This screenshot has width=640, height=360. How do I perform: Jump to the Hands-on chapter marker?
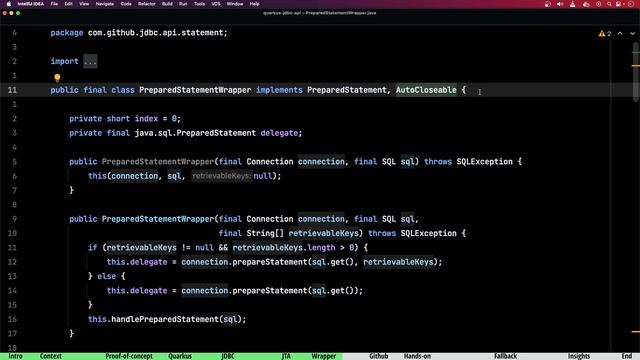tap(417, 356)
